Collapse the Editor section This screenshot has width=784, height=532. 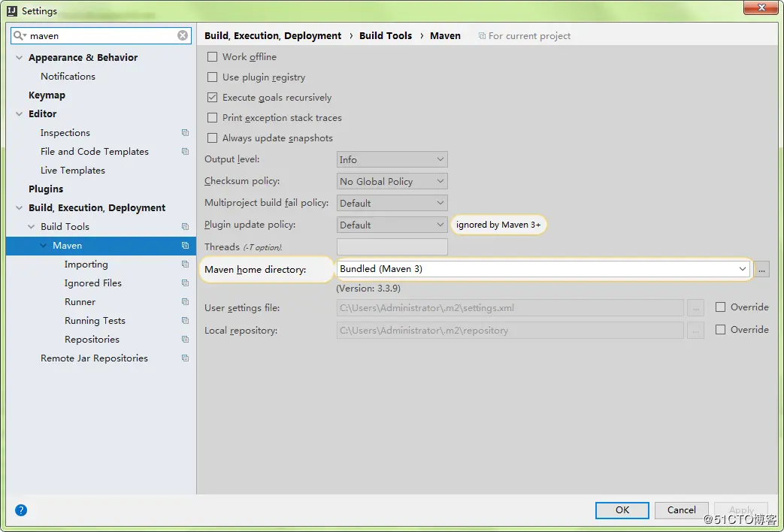[19, 114]
